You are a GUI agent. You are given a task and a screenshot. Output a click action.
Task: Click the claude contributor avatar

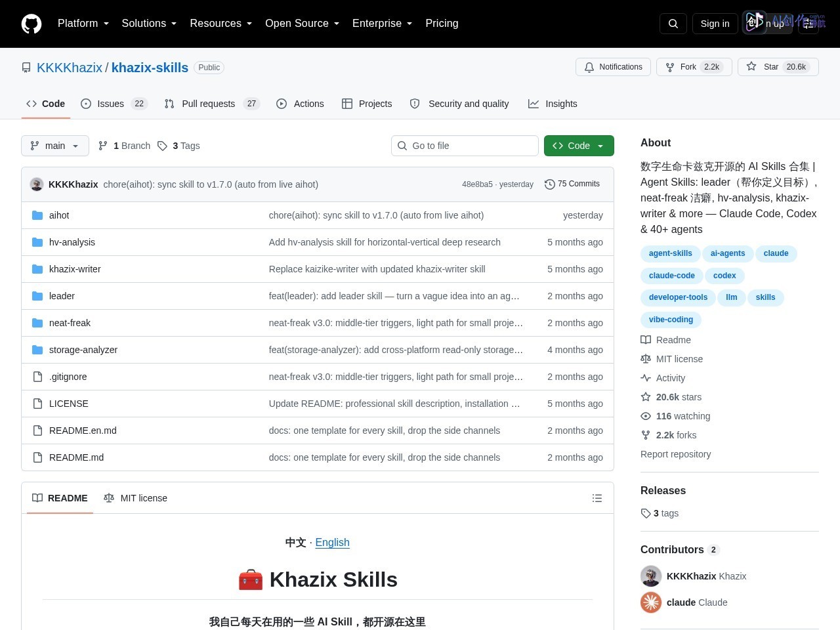[x=651, y=602]
